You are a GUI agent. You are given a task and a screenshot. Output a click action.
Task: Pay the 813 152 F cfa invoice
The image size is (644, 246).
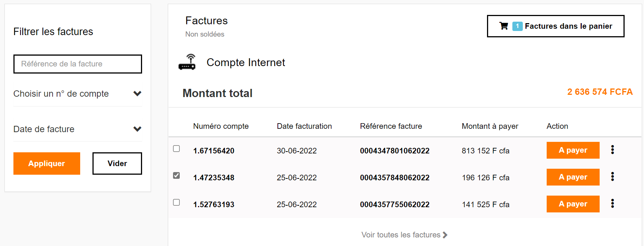click(573, 150)
